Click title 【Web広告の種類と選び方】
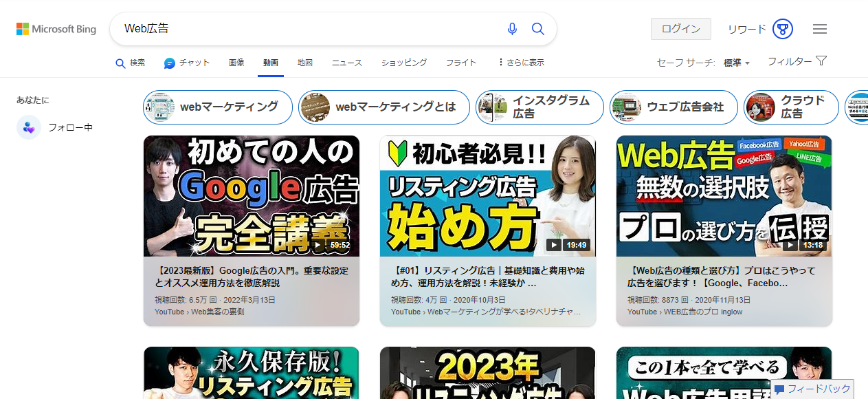 (x=722, y=277)
